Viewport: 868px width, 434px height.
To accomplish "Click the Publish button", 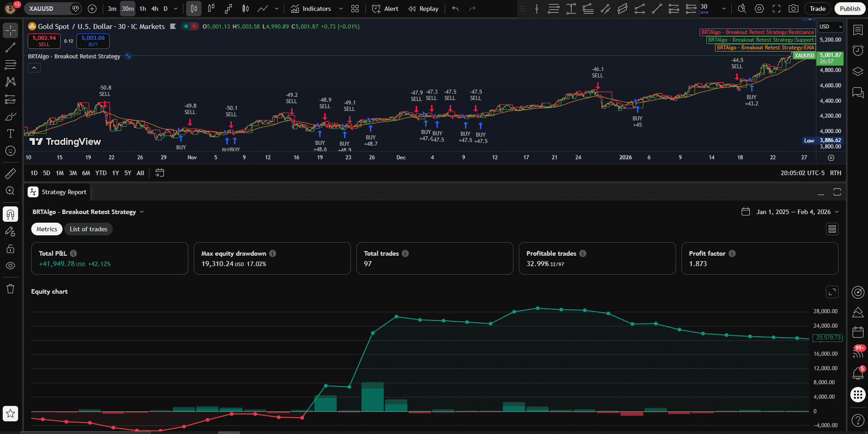I will click(850, 9).
